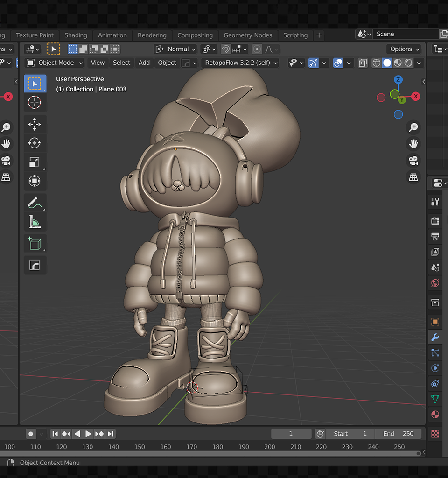This screenshot has height=478, width=448.
Task: Open the Object properties tab
Action: 435,322
